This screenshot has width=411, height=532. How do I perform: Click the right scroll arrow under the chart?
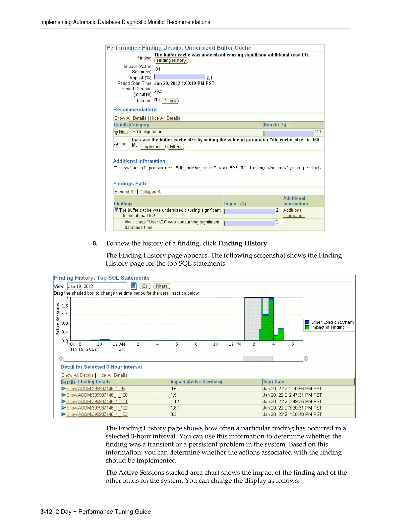tap(306, 358)
